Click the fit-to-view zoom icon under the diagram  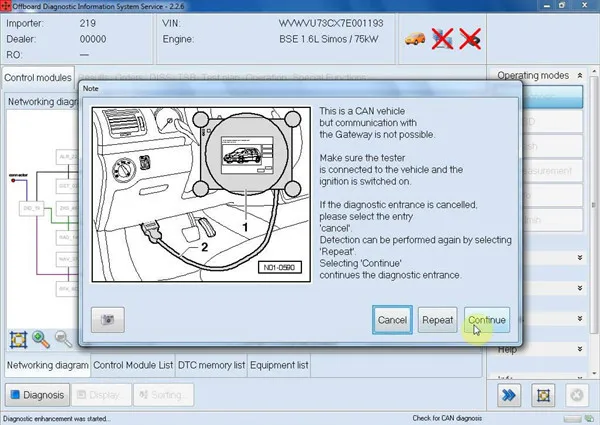tap(18, 339)
